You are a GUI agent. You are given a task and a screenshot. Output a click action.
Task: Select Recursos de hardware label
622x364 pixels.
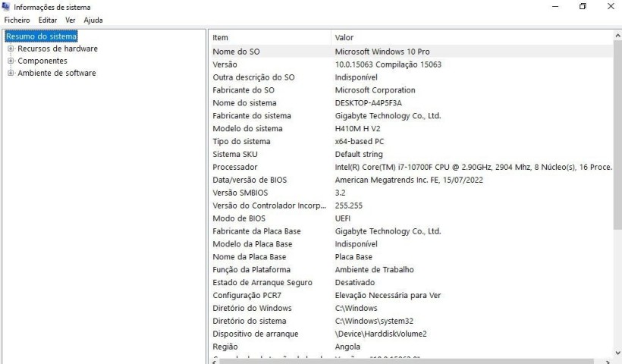(x=58, y=49)
